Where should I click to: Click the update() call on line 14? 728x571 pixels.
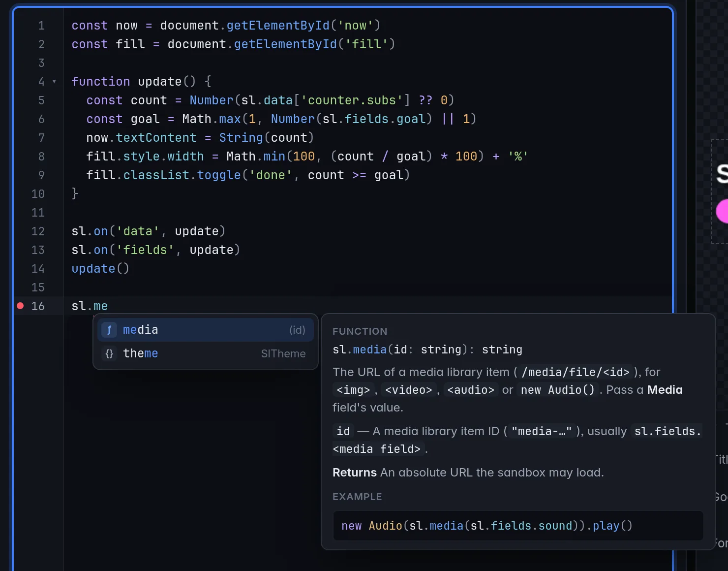click(100, 269)
